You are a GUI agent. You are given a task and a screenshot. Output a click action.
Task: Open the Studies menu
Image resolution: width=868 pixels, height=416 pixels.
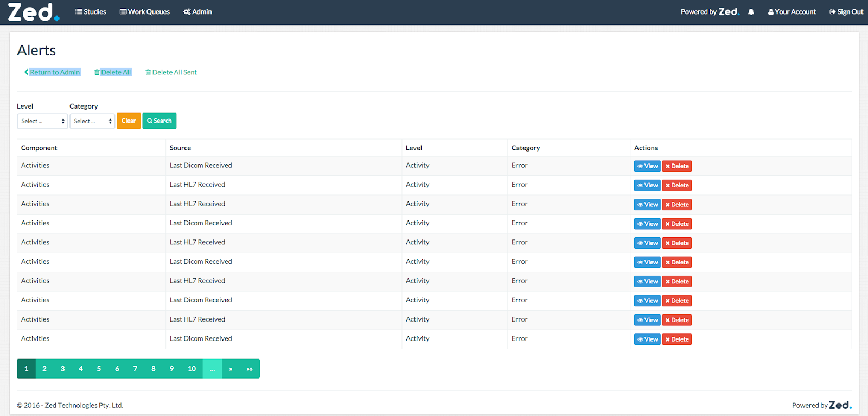(91, 12)
